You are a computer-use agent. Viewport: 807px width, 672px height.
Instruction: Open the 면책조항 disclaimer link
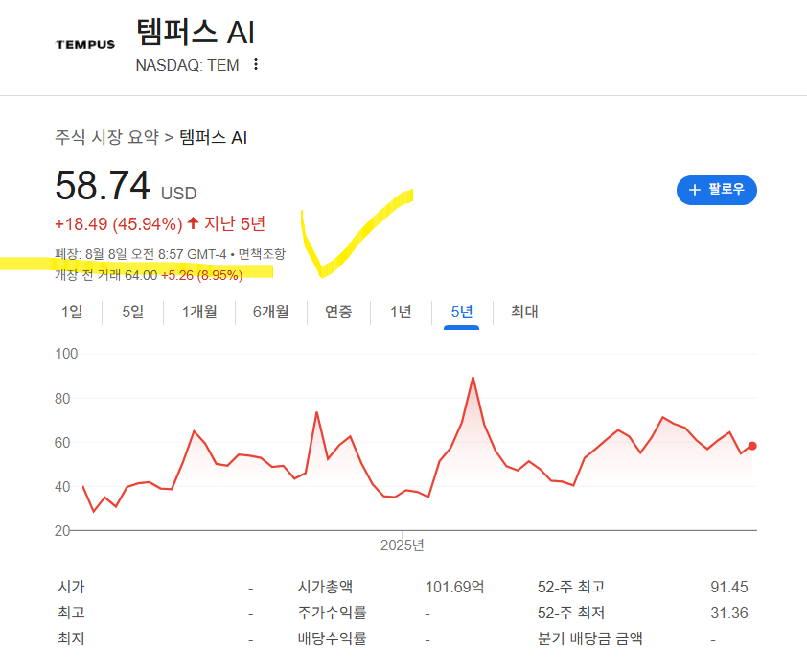(262, 254)
